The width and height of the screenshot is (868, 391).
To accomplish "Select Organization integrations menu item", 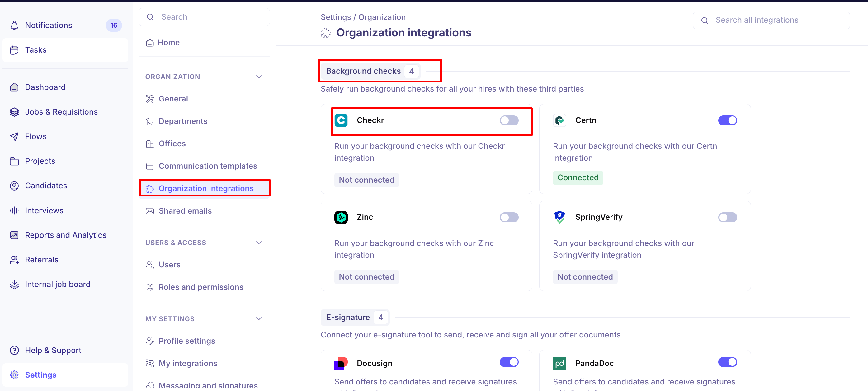I will click(x=204, y=188).
